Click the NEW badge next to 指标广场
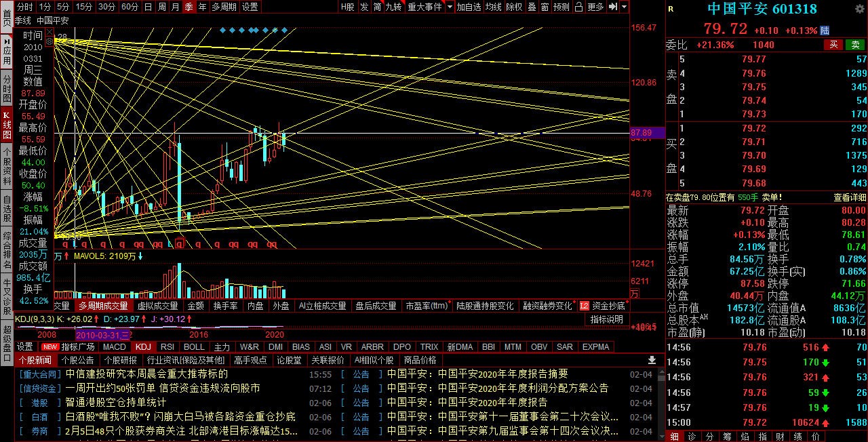 point(51,346)
